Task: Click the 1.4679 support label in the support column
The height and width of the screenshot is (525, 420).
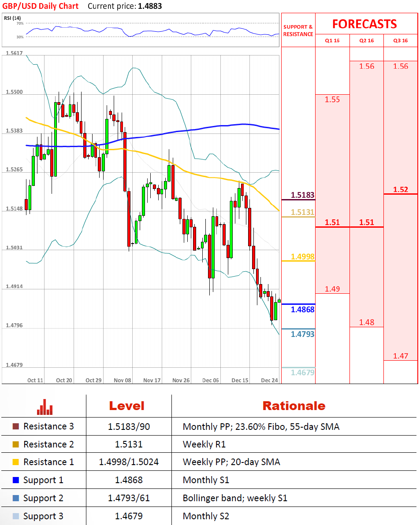Action: coord(302,372)
